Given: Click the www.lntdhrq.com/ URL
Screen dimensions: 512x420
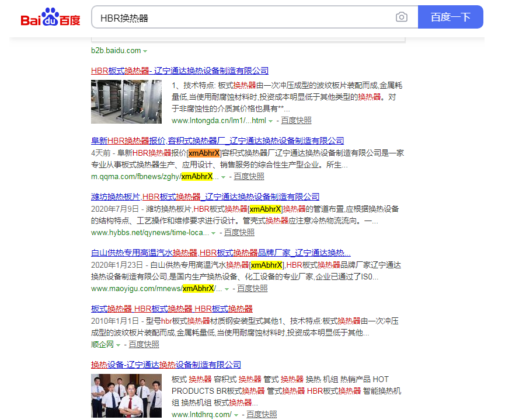Looking at the screenshot, I should pos(201,415).
